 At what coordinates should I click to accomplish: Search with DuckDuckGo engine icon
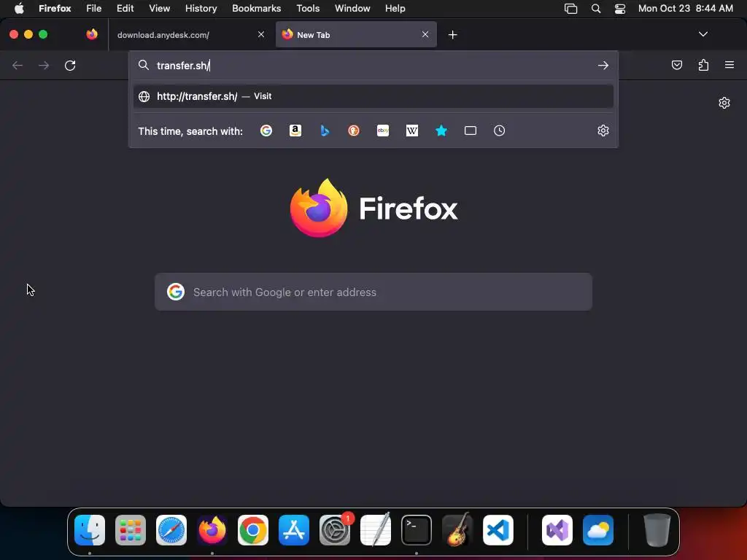coord(354,131)
